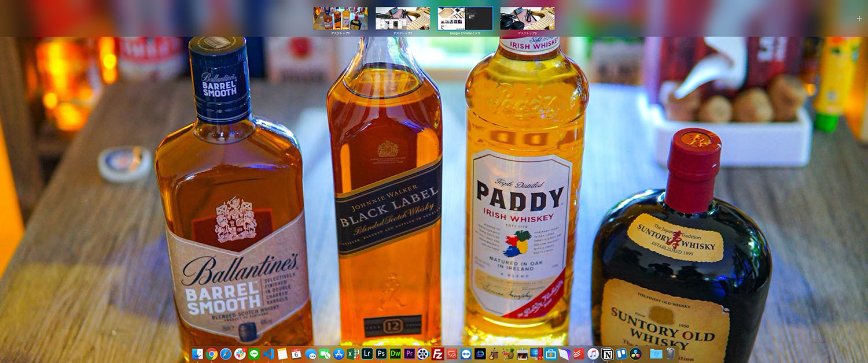Launch Adobe Premiere Pro from the Dock

click(x=410, y=354)
